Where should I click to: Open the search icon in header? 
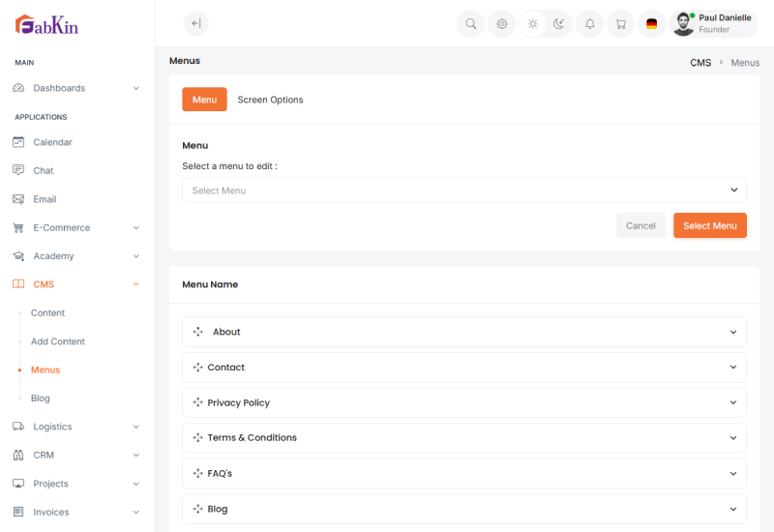point(470,24)
